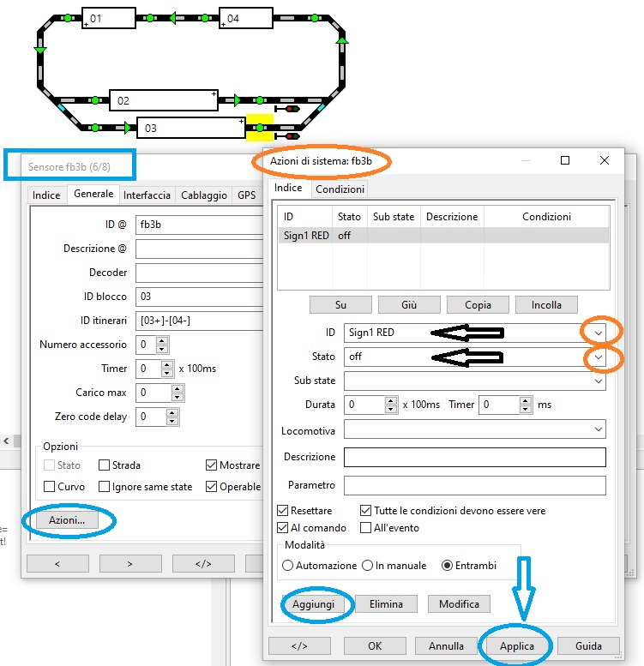Click block 01 on the track plan
The image size is (644, 666).
109,18
